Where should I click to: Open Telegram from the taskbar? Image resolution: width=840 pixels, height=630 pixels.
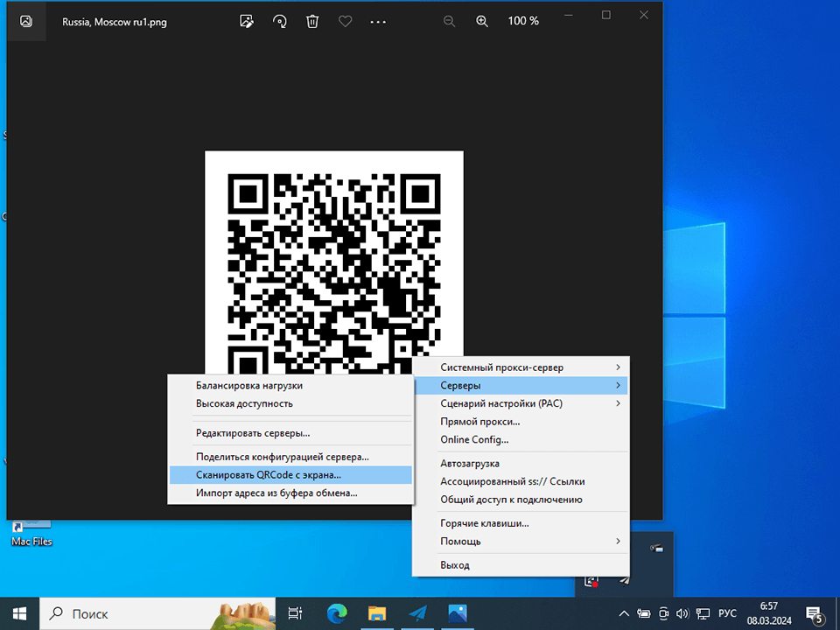point(417,613)
